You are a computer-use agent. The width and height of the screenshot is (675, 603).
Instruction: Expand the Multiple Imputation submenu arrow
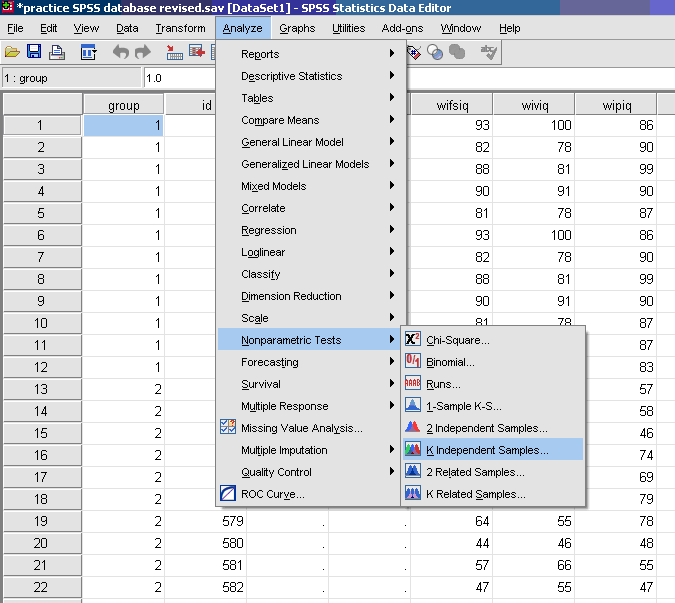[x=392, y=449]
